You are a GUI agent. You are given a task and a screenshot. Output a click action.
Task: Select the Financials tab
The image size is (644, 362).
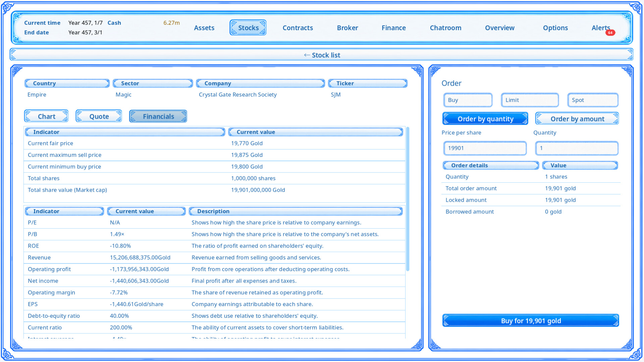tap(158, 116)
